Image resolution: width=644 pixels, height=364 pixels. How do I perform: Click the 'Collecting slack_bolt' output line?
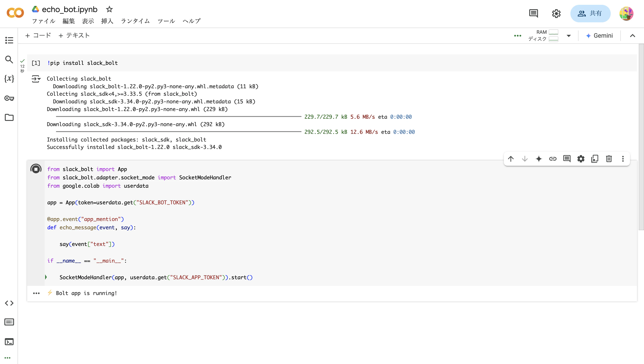coord(79,79)
